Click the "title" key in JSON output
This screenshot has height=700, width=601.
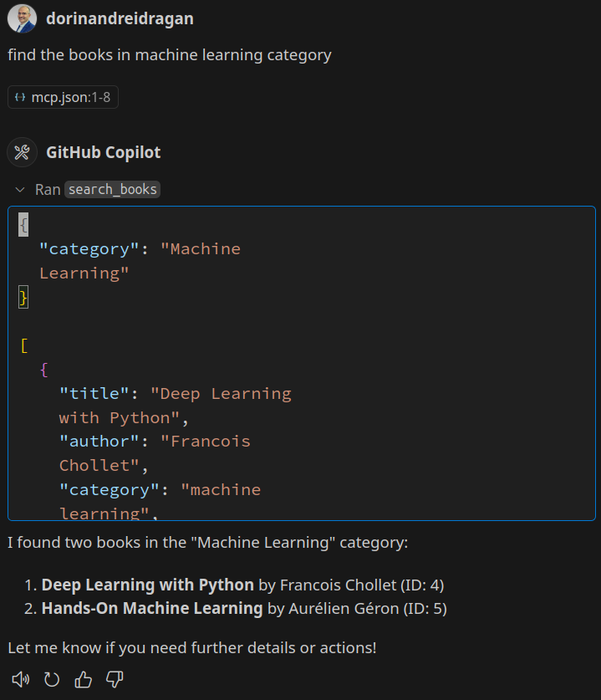point(93,393)
